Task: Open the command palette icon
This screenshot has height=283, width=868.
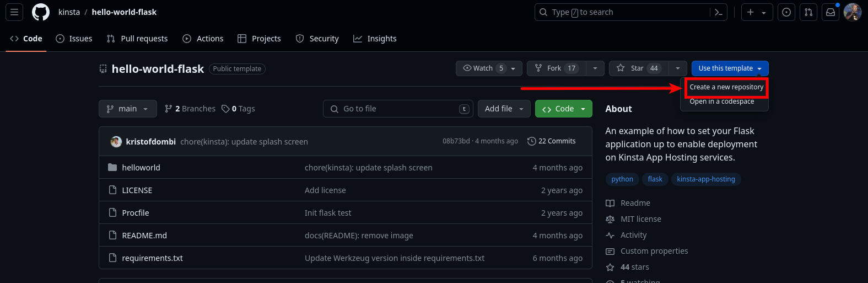Action: coord(718,12)
